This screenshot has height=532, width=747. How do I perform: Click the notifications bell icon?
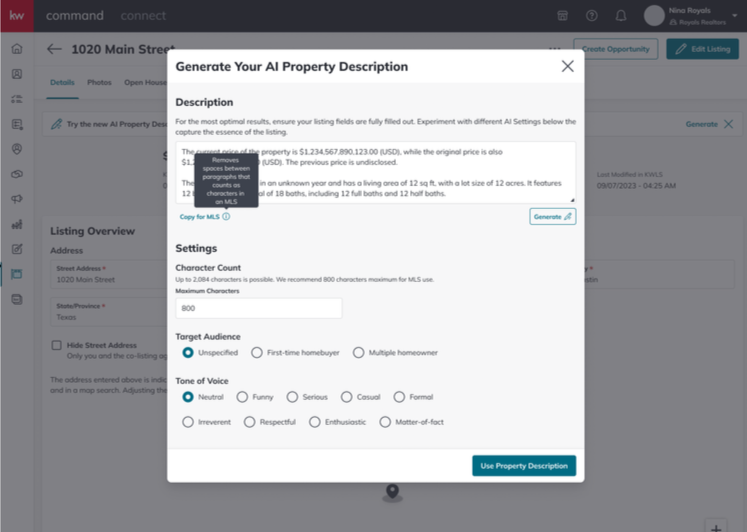coord(621,16)
